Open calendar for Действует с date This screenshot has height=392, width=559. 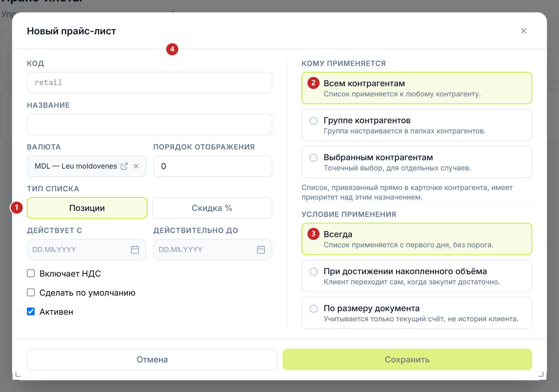pyautogui.click(x=135, y=250)
